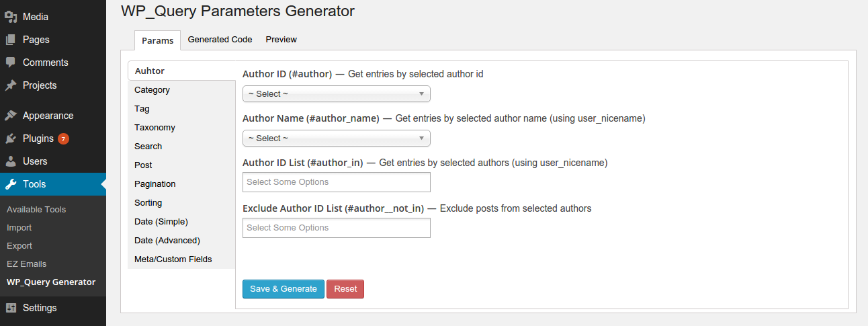Click the Media icon in the sidebar
The height and width of the screenshot is (326, 868).
point(11,17)
